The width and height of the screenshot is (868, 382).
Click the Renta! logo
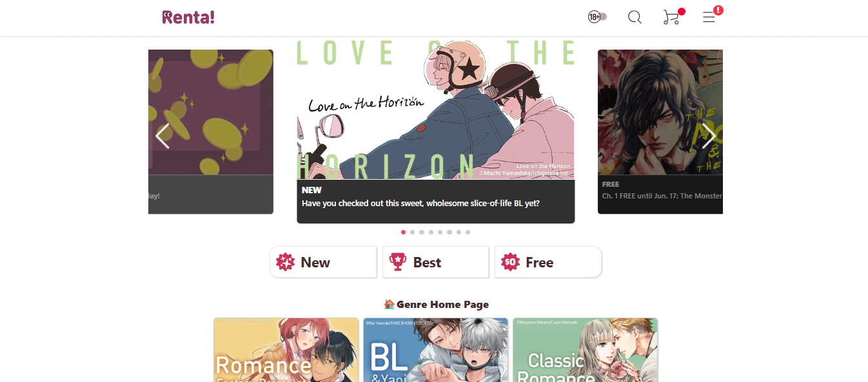tap(188, 17)
